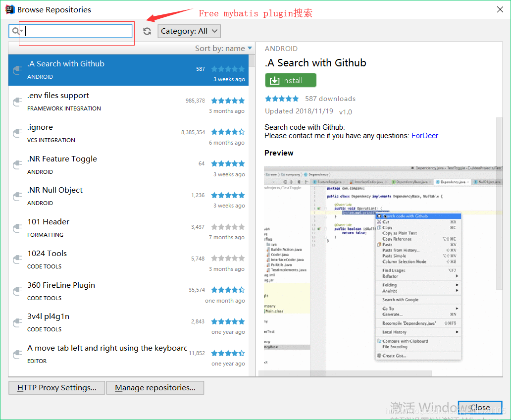
Task: Open HTTP Proxy Settings
Action: pyautogui.click(x=57, y=388)
